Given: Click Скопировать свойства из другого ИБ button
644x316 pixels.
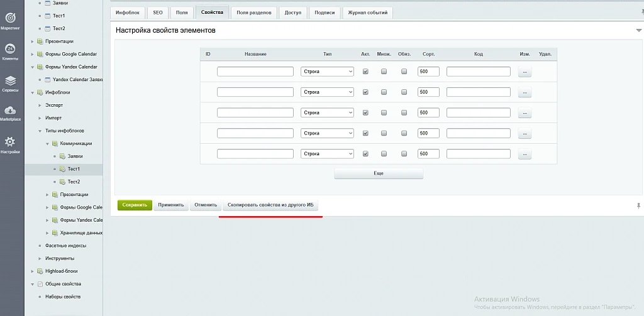Looking at the screenshot, I should (270, 205).
